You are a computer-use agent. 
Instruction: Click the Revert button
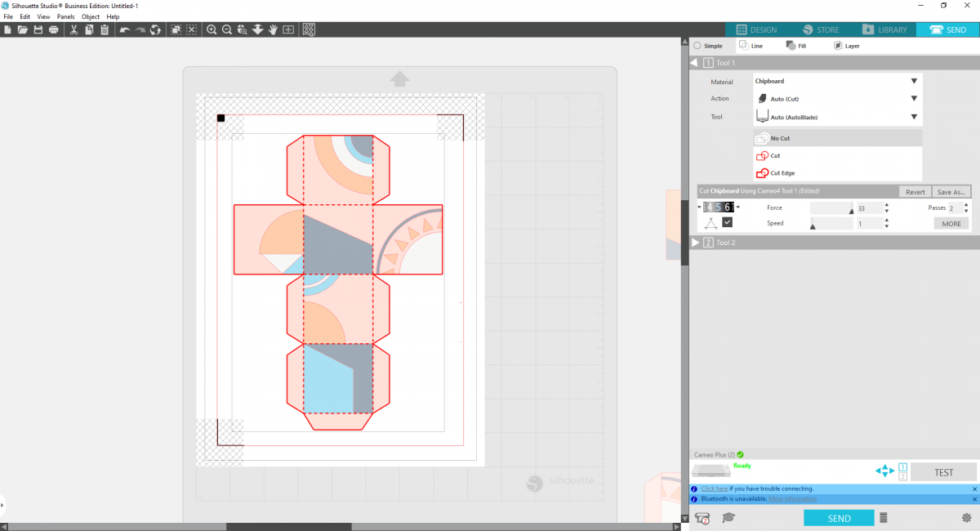(915, 192)
